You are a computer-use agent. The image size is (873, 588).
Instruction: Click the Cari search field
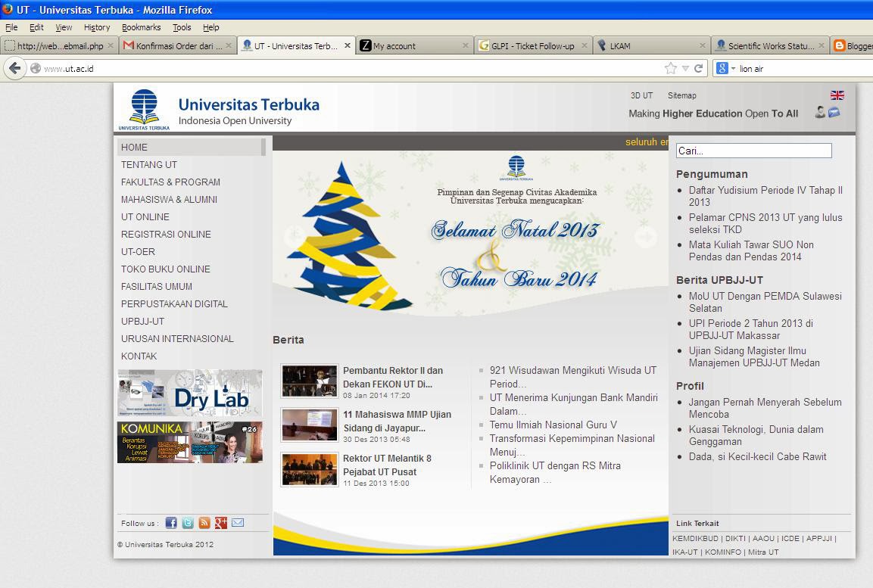[x=754, y=150]
